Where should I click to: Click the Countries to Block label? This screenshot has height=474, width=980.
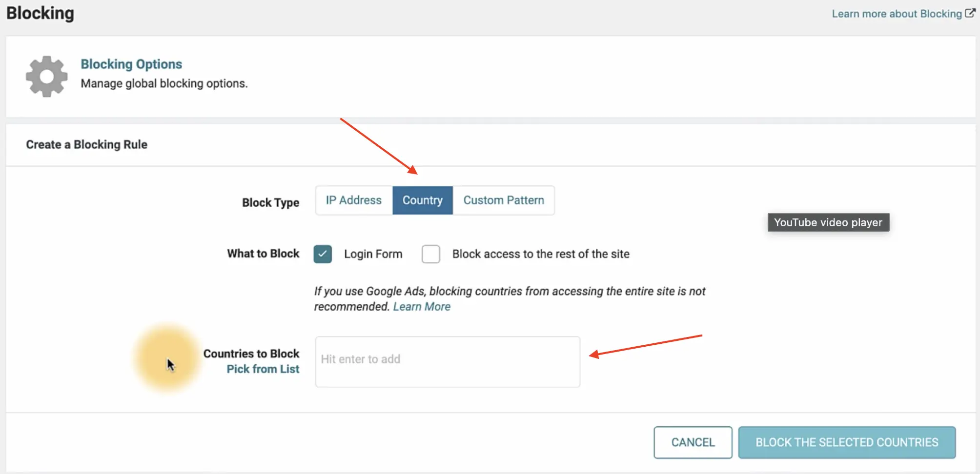point(251,354)
